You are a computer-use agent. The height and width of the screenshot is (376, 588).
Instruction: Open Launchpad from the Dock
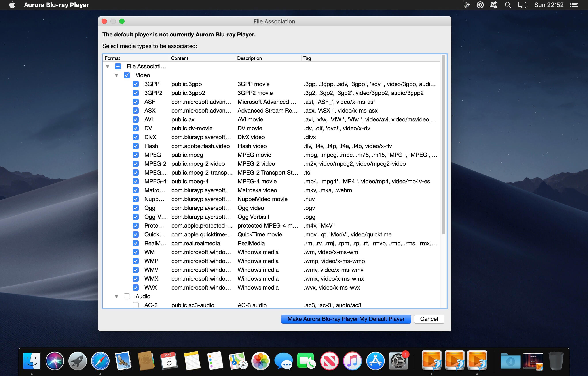[x=77, y=361]
